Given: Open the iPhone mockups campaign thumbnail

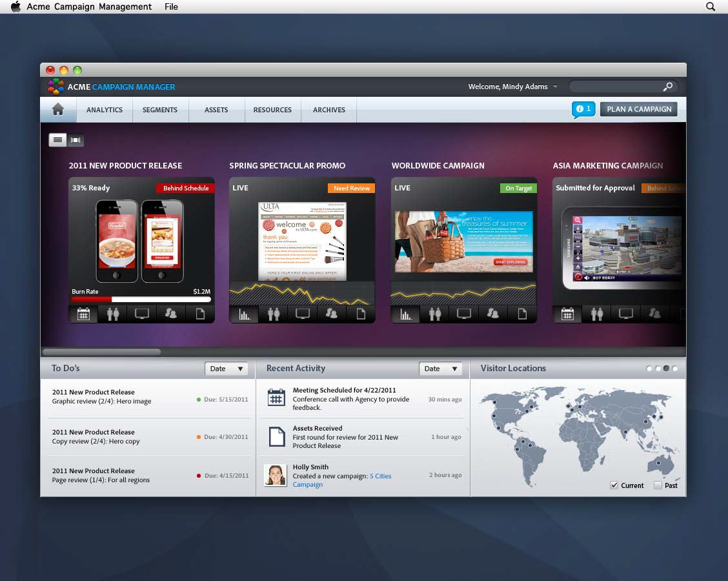Looking at the screenshot, I should [x=140, y=241].
